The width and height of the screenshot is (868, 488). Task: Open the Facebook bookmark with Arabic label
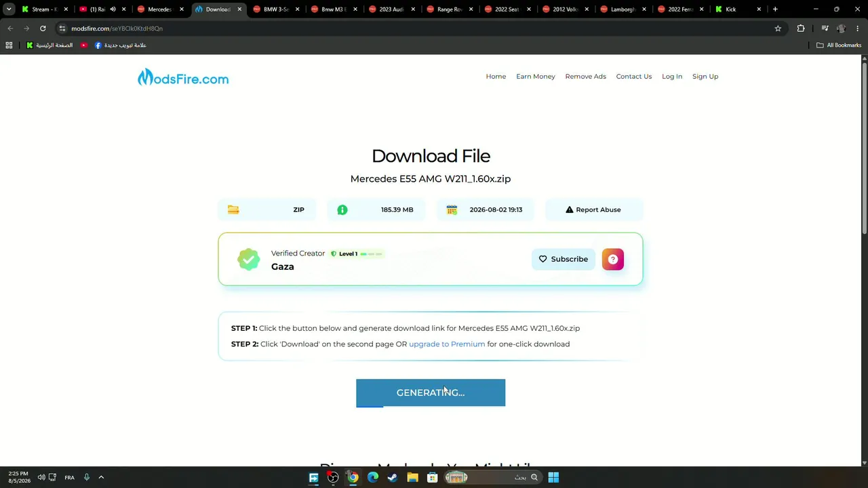click(121, 45)
